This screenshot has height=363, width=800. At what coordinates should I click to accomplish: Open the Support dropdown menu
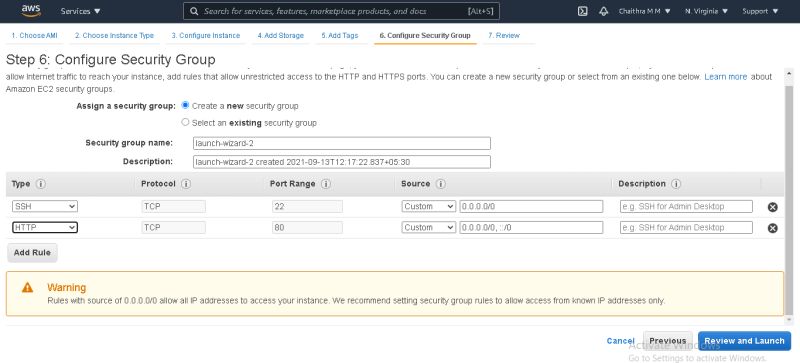click(x=760, y=11)
